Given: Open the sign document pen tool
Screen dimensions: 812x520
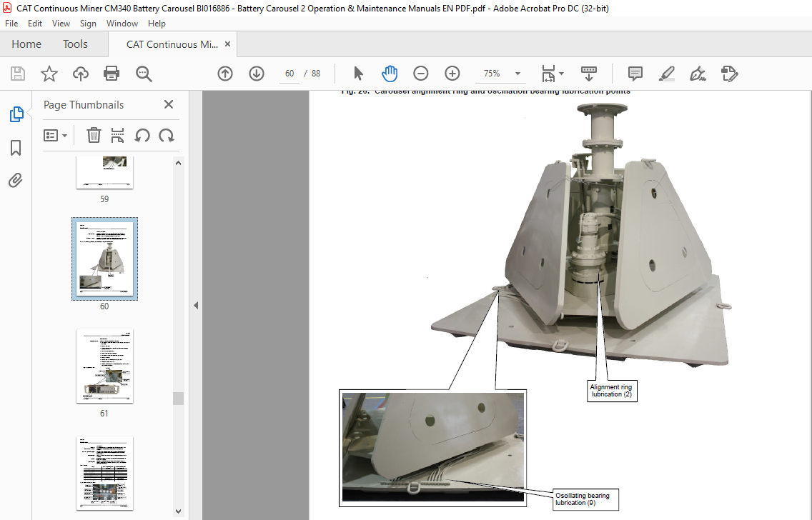Looking at the screenshot, I should [698, 74].
